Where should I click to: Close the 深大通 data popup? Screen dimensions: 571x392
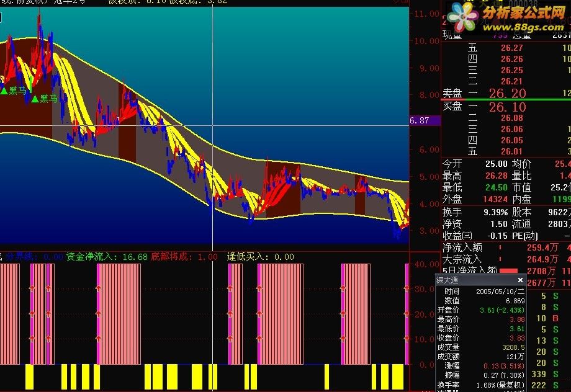520,280
